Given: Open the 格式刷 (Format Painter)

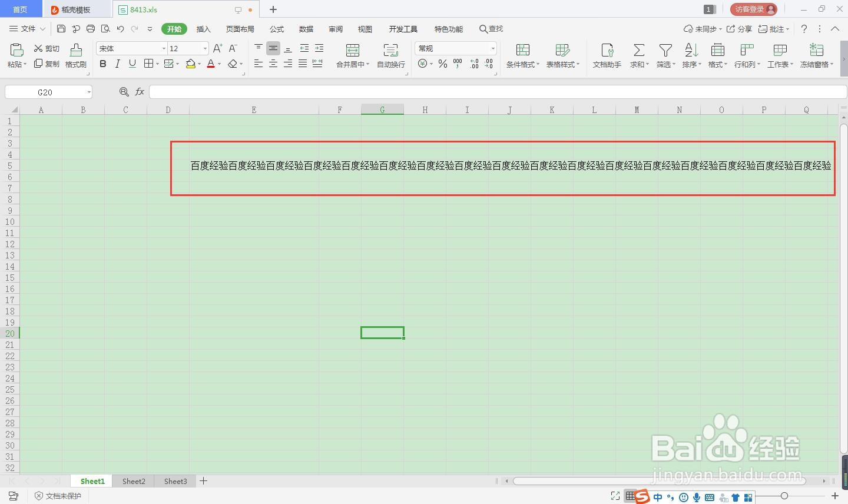Looking at the screenshot, I should click(75, 56).
